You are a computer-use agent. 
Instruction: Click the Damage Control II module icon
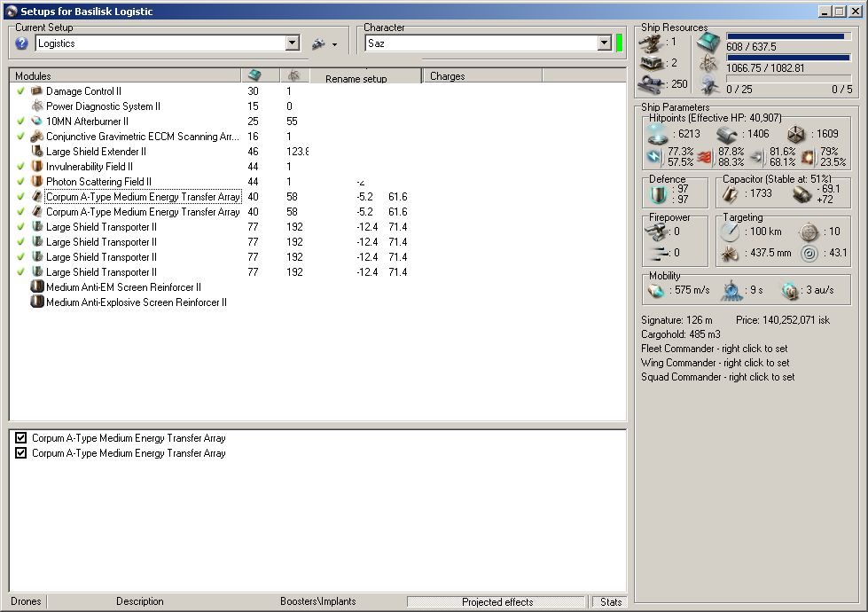coord(36,90)
